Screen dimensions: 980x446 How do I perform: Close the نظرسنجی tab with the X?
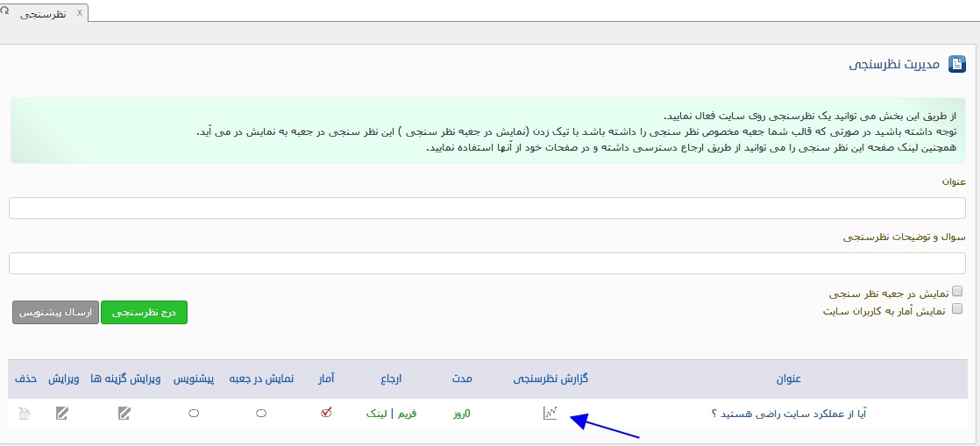pyautogui.click(x=81, y=12)
